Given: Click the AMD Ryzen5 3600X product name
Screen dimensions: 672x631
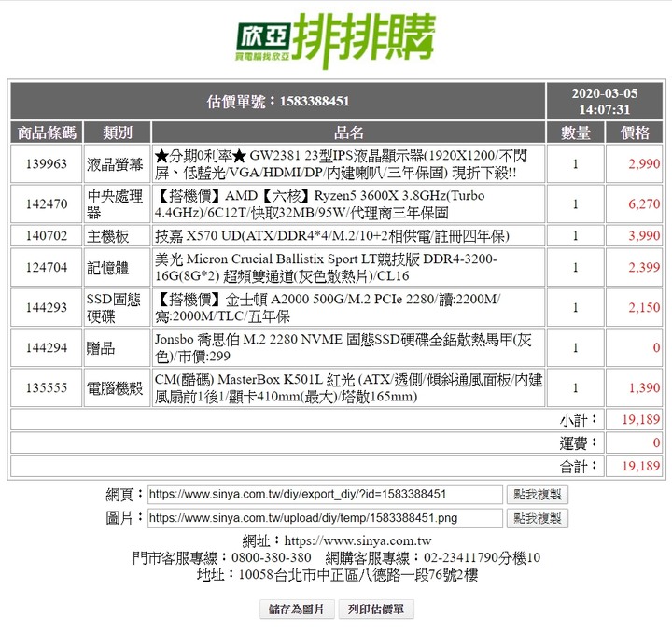Looking at the screenshot, I should pos(320,204).
